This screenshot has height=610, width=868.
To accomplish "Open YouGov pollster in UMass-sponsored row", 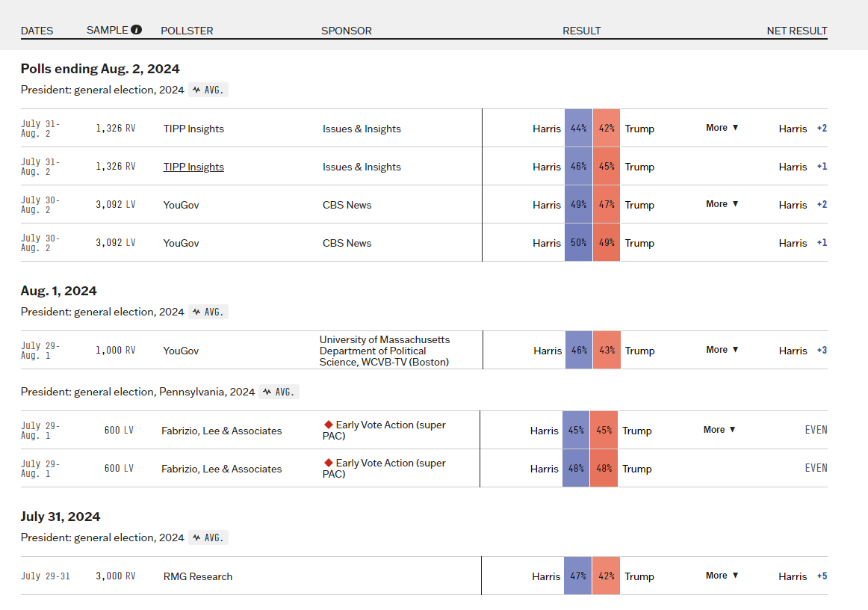I will pyautogui.click(x=181, y=351).
